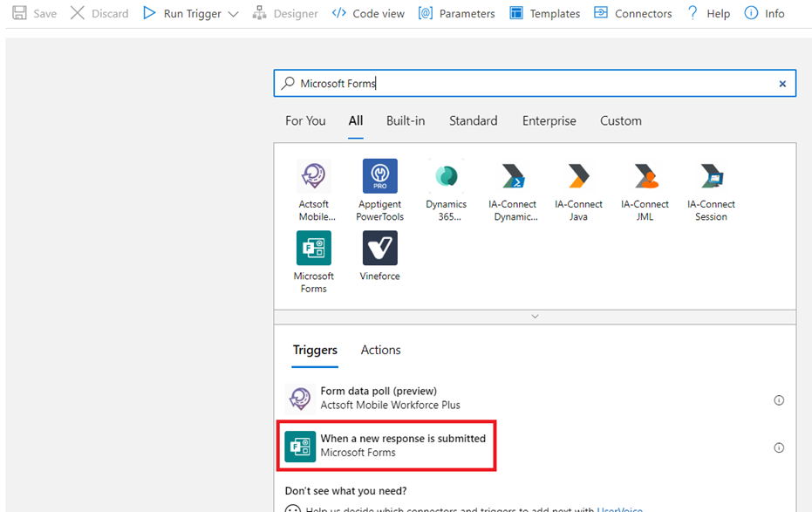Show info for Form data poll trigger
Image resolution: width=812 pixels, height=512 pixels.
click(779, 400)
